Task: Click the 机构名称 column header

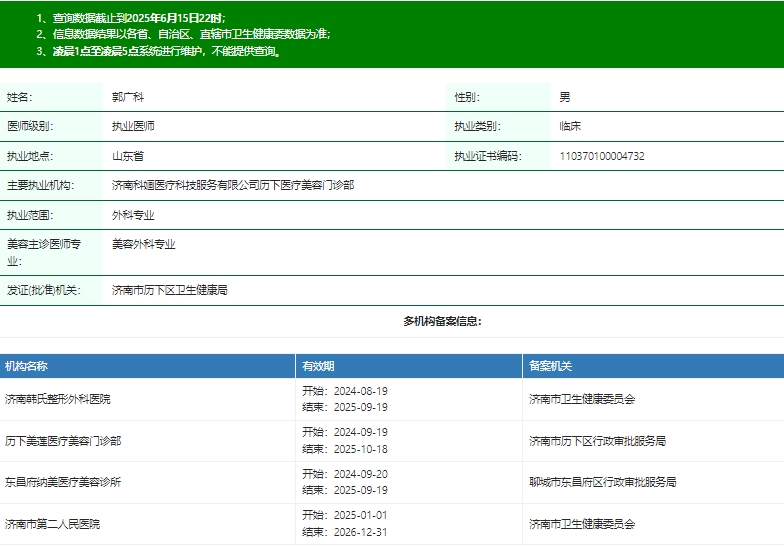Action: tap(26, 366)
